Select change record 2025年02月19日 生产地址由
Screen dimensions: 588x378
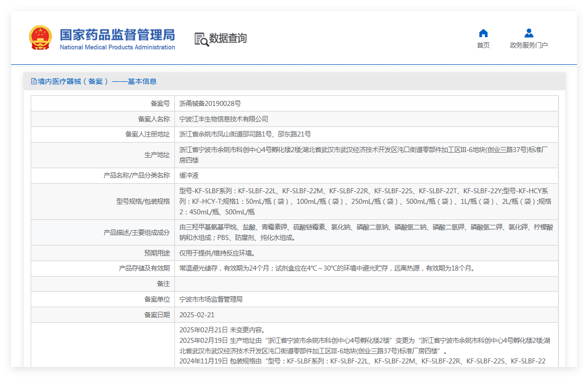coord(364,346)
